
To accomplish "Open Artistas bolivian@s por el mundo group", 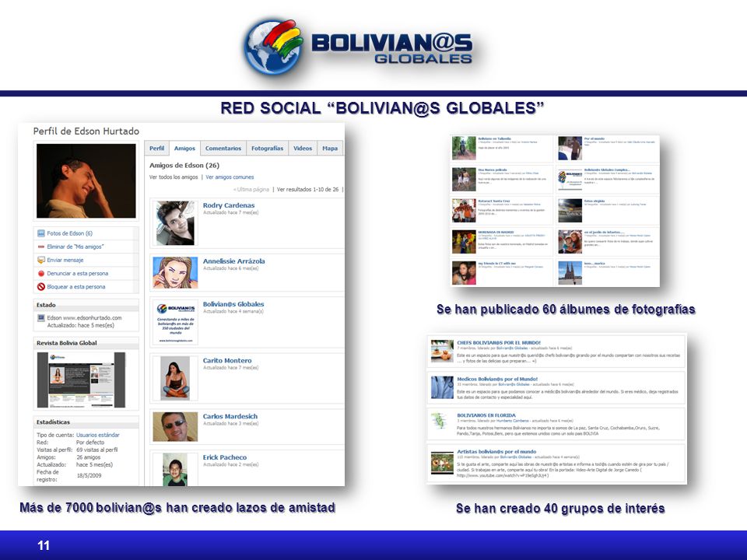I will click(x=496, y=451).
